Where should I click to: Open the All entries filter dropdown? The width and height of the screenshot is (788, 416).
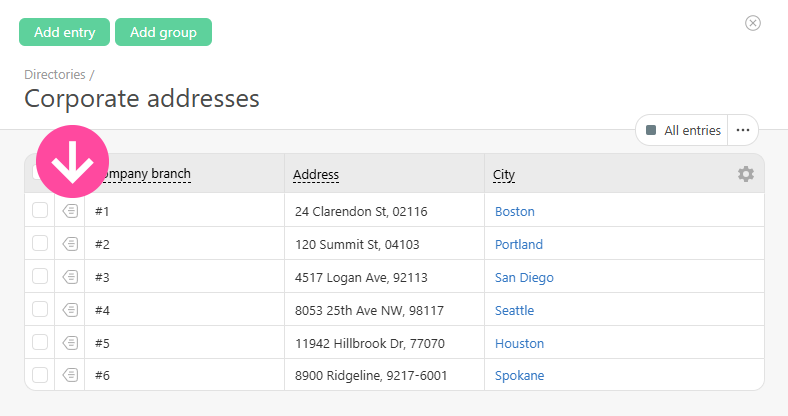pyautogui.click(x=683, y=130)
